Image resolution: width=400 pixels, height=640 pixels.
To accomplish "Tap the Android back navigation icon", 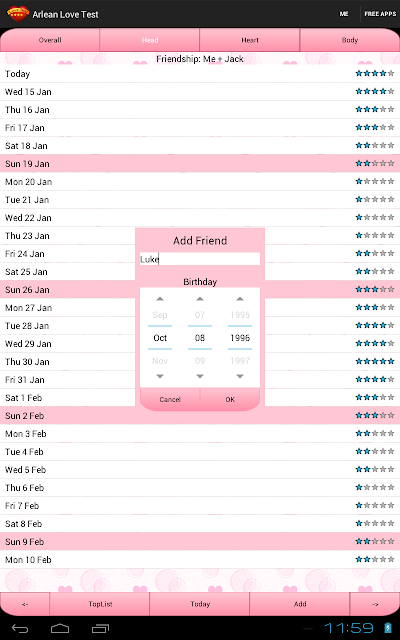I will [20, 628].
